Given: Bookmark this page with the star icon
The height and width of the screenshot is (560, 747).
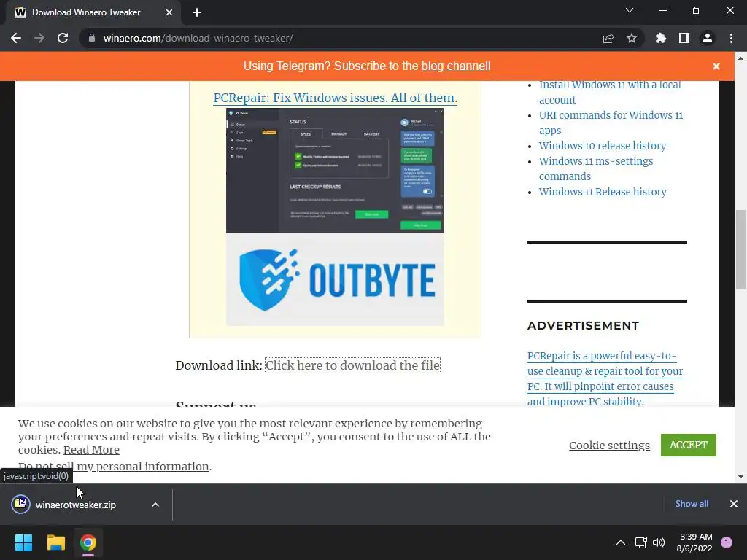Looking at the screenshot, I should pos(632,38).
